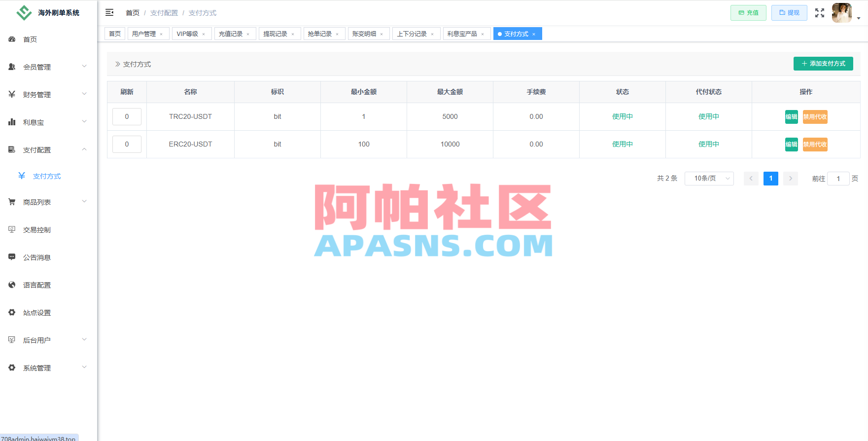Click the 语言配置 globe icon
The width and height of the screenshot is (868, 441).
coord(12,285)
